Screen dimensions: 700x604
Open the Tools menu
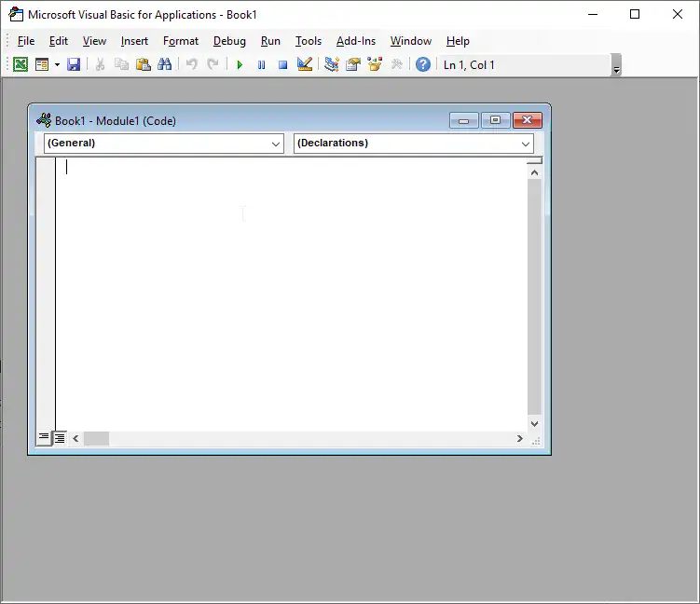[309, 41]
